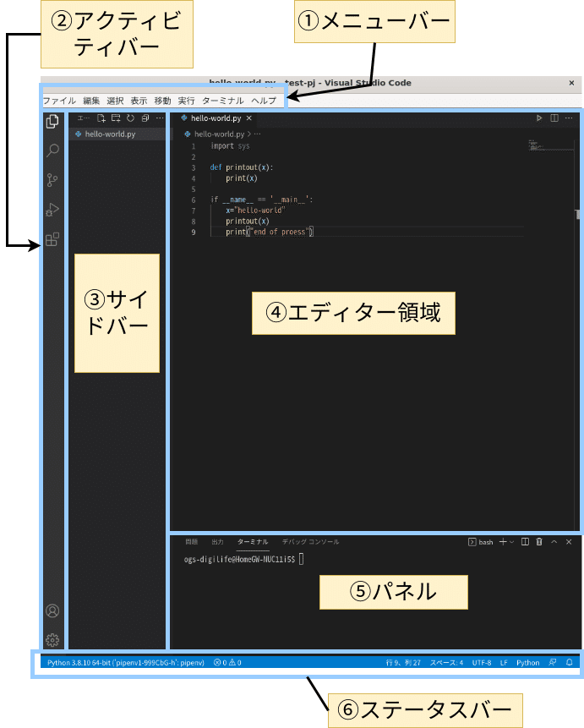Open the Extensions view
This screenshot has height=728, width=584.
point(52,239)
